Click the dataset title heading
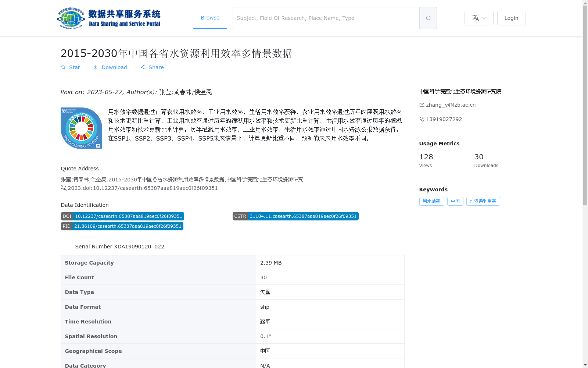 coord(176,53)
